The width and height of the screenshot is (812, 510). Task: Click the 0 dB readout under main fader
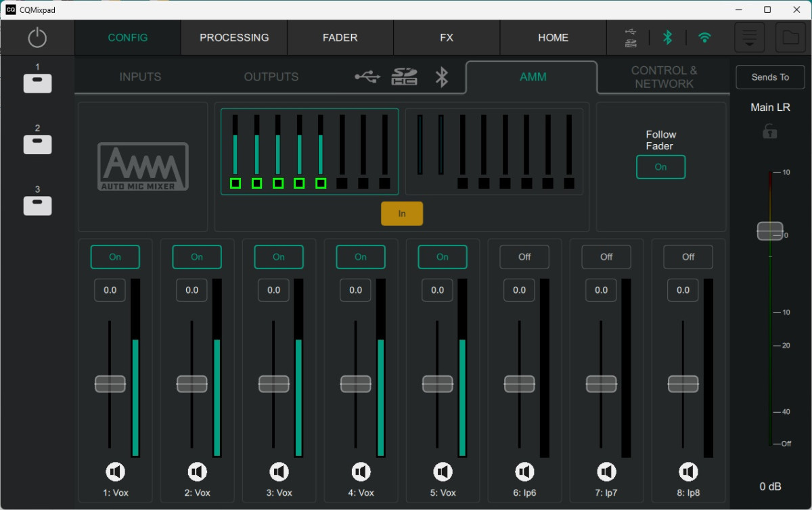[770, 487]
